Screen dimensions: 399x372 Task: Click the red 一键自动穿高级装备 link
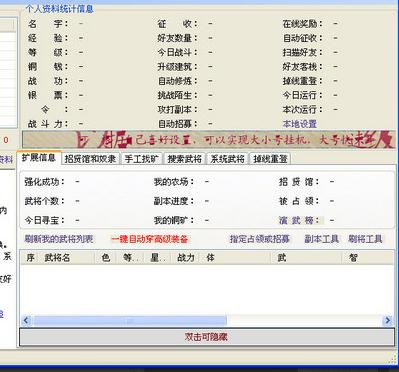[149, 239]
